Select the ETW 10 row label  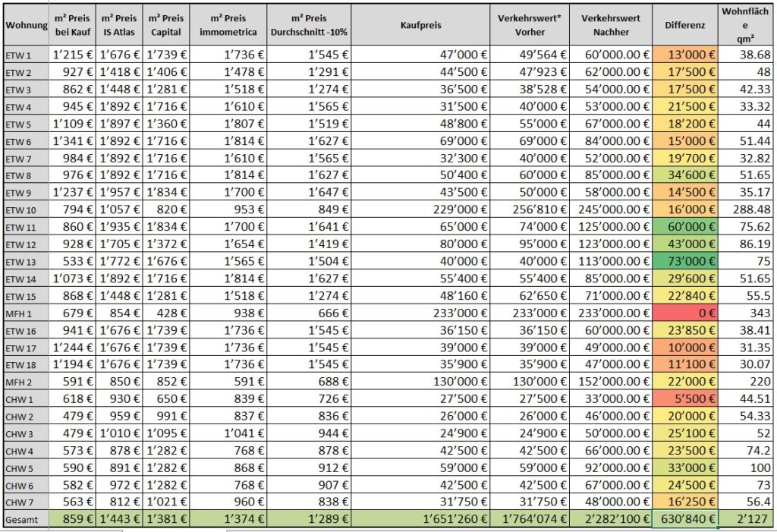26,209
